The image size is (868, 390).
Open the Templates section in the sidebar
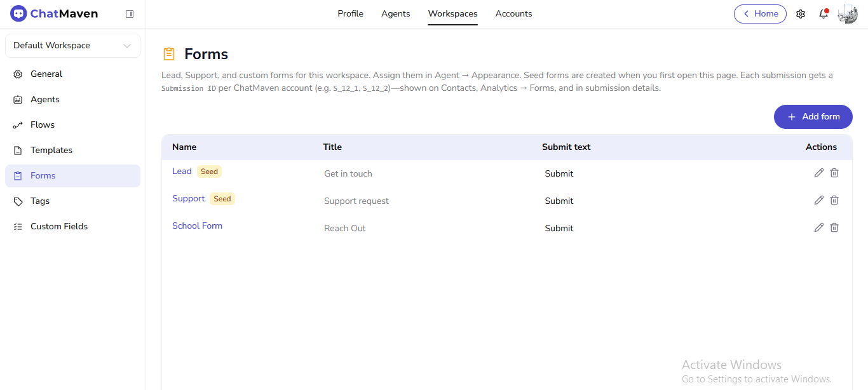(x=51, y=150)
